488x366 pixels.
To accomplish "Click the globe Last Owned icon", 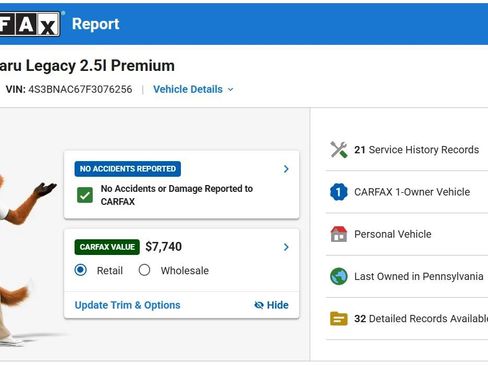I will (339, 276).
